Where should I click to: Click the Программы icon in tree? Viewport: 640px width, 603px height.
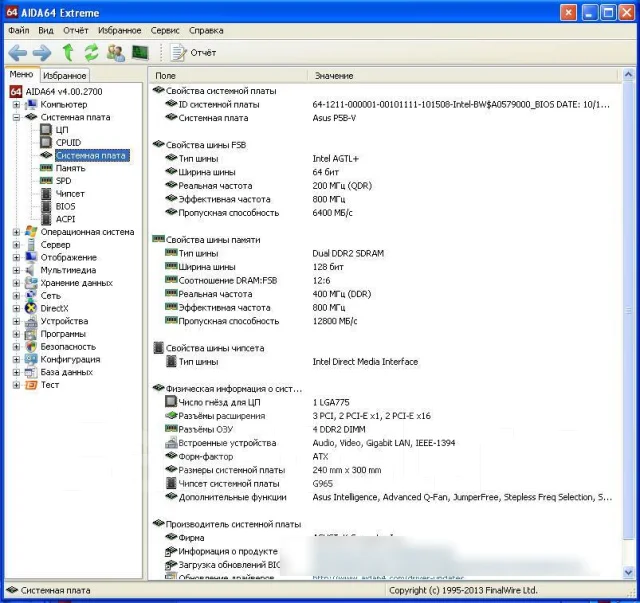coord(31,334)
